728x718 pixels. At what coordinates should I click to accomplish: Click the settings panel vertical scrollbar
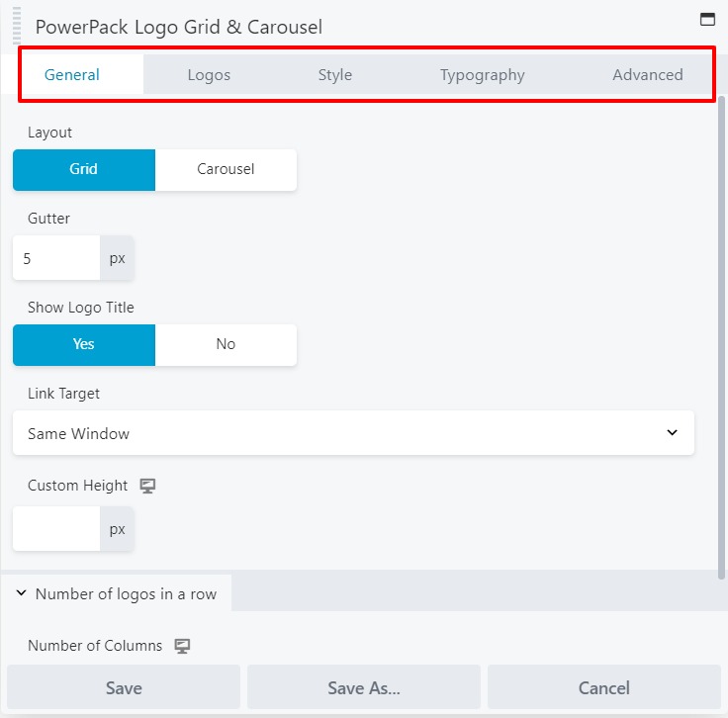pos(721,337)
